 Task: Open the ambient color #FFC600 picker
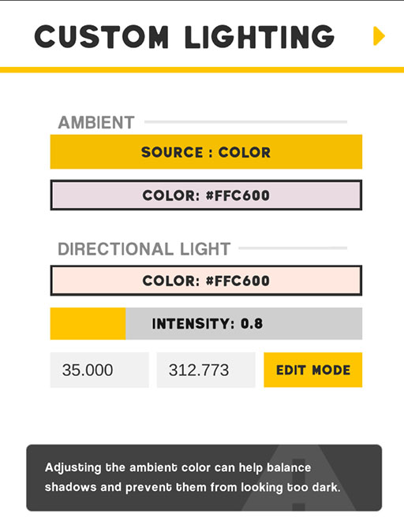pos(206,195)
